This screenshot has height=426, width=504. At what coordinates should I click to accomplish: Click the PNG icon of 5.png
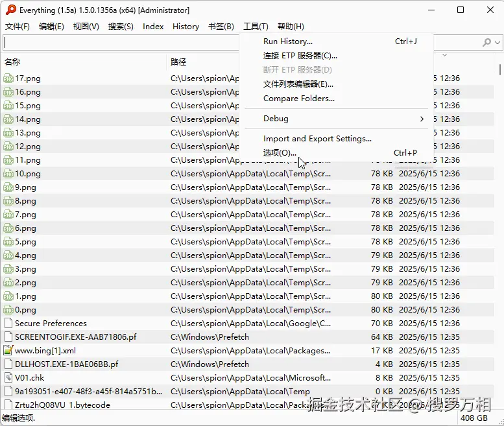coord(8,242)
